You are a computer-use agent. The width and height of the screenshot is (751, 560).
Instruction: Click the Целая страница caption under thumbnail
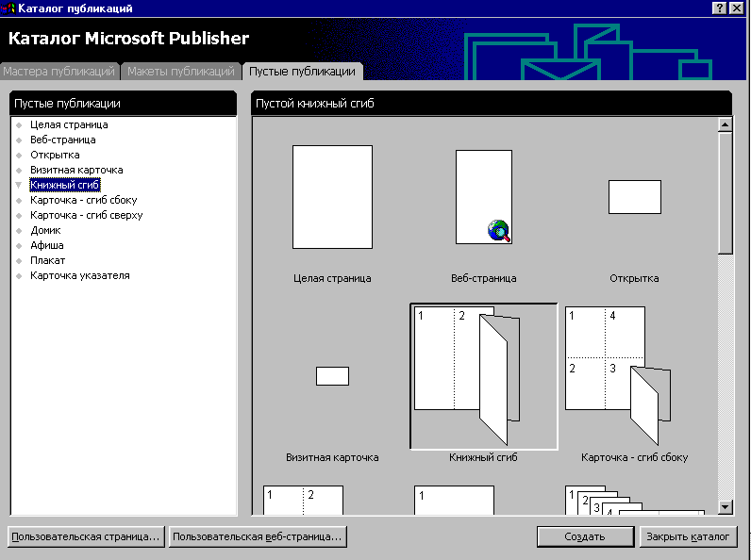pos(332,278)
